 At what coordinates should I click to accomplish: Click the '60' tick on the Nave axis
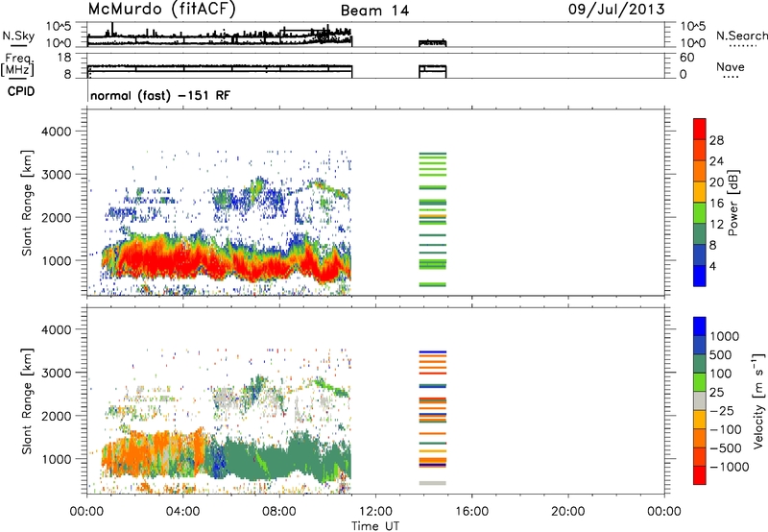pos(687,58)
